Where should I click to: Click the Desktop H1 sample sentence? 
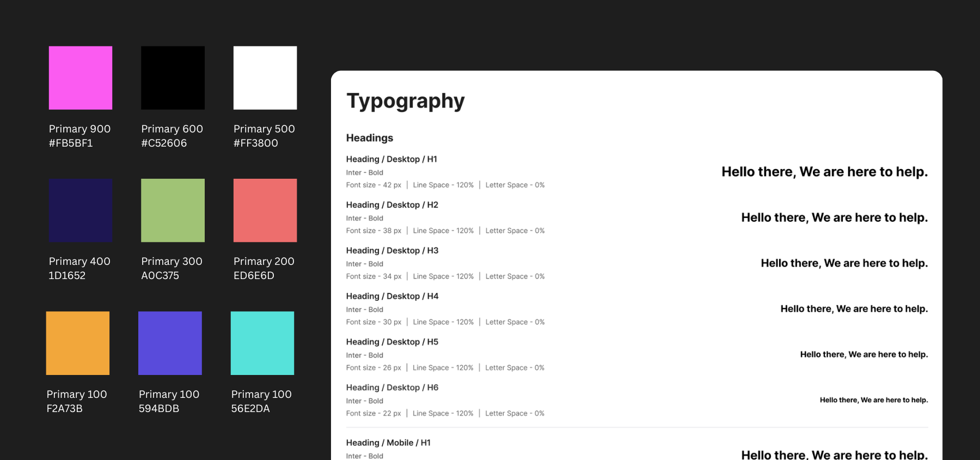[825, 172]
